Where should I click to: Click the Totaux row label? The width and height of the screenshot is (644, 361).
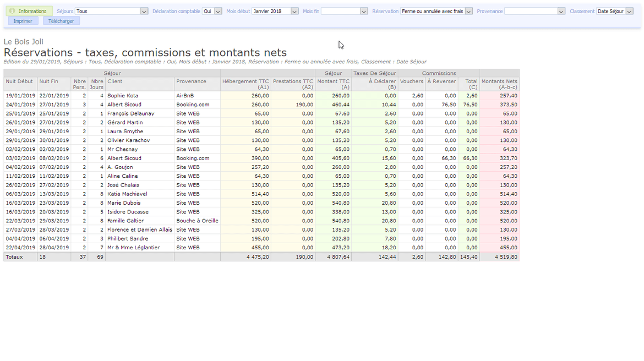point(14,257)
